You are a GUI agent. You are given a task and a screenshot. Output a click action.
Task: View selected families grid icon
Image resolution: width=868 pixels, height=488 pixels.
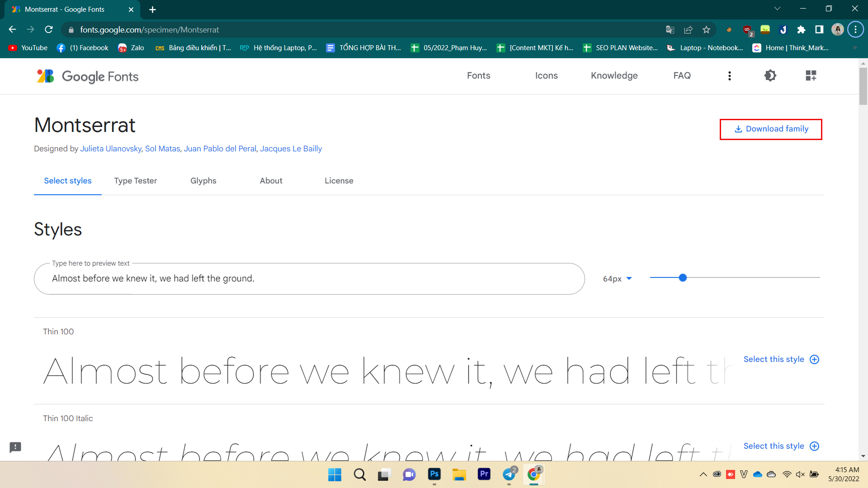(x=811, y=75)
